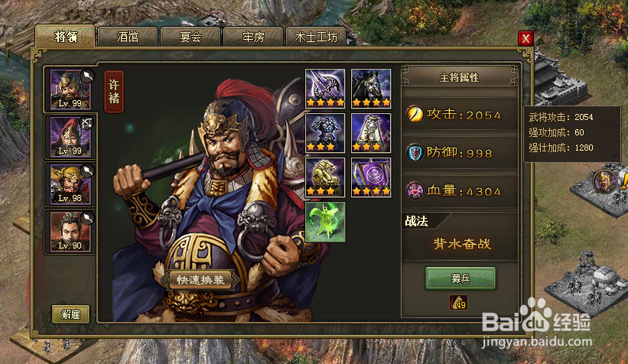Select the Lv. 98 general portrait
Image resolution: width=628 pixels, height=364 pixels.
tap(70, 184)
